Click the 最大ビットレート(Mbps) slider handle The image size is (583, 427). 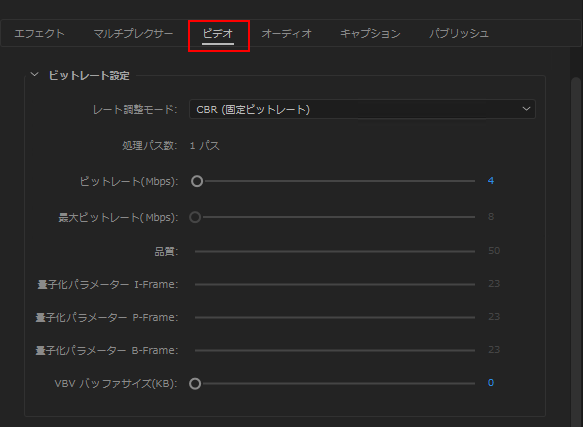click(195, 217)
